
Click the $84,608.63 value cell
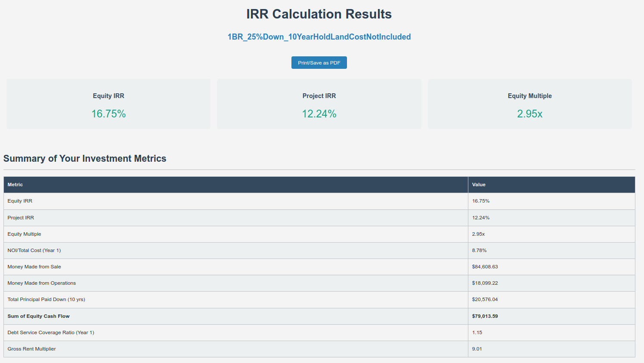tap(551, 267)
